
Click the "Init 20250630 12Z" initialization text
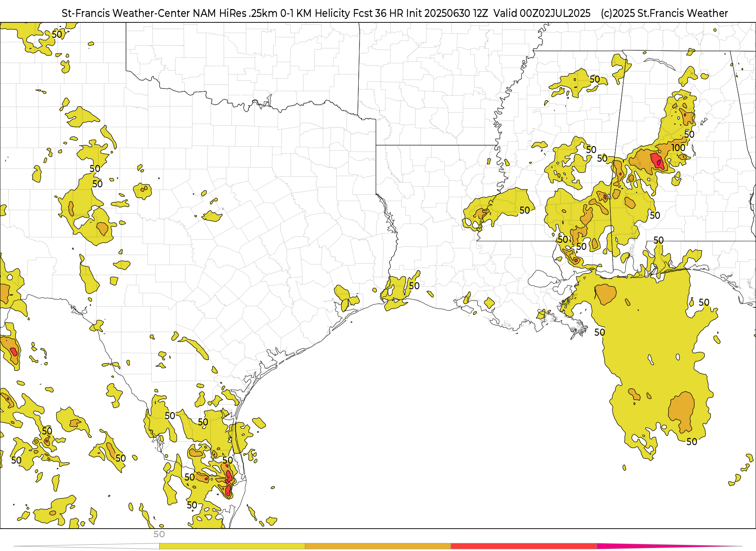[x=447, y=13]
